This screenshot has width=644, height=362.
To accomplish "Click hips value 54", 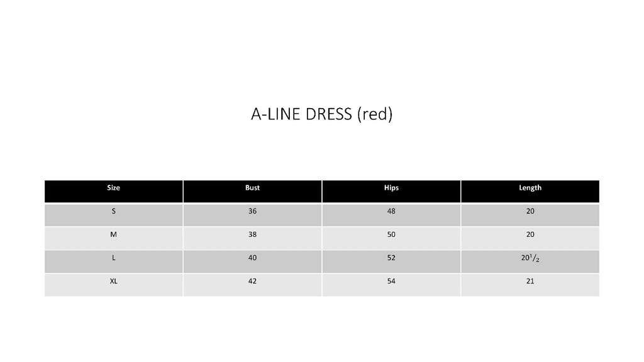I will pyautogui.click(x=391, y=282).
